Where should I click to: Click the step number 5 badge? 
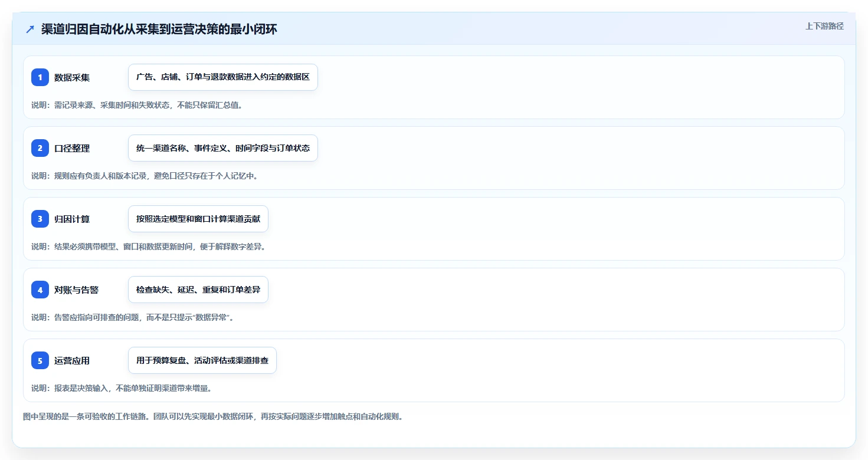(x=40, y=360)
